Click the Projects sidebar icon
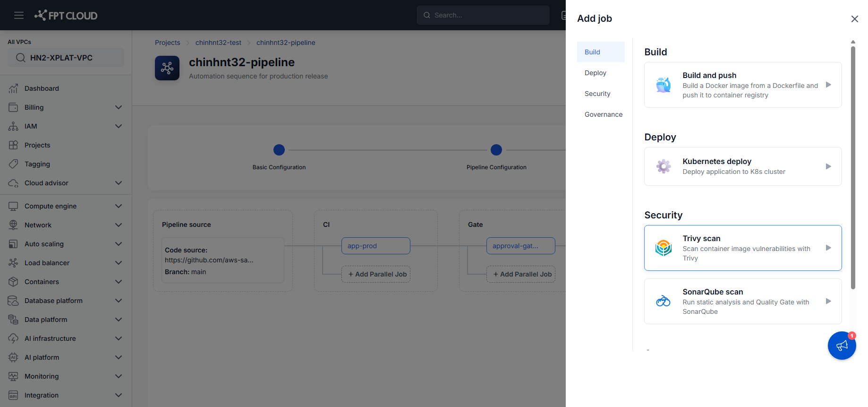 click(x=13, y=145)
